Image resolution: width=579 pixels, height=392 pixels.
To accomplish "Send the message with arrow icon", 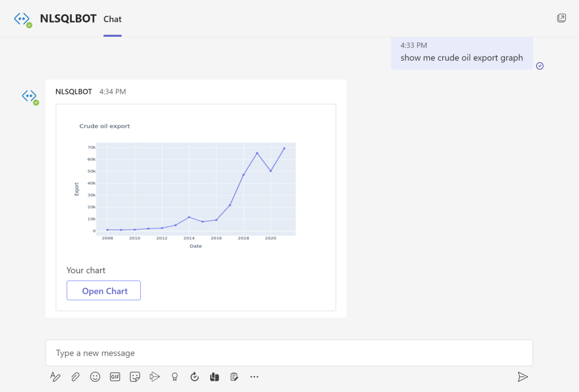I will 522,377.
